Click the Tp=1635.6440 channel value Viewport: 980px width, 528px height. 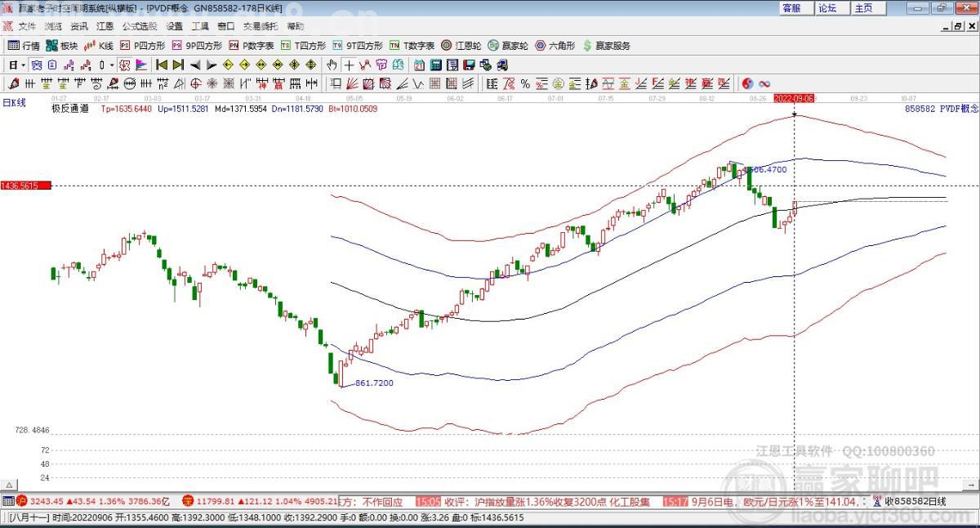(x=127, y=108)
